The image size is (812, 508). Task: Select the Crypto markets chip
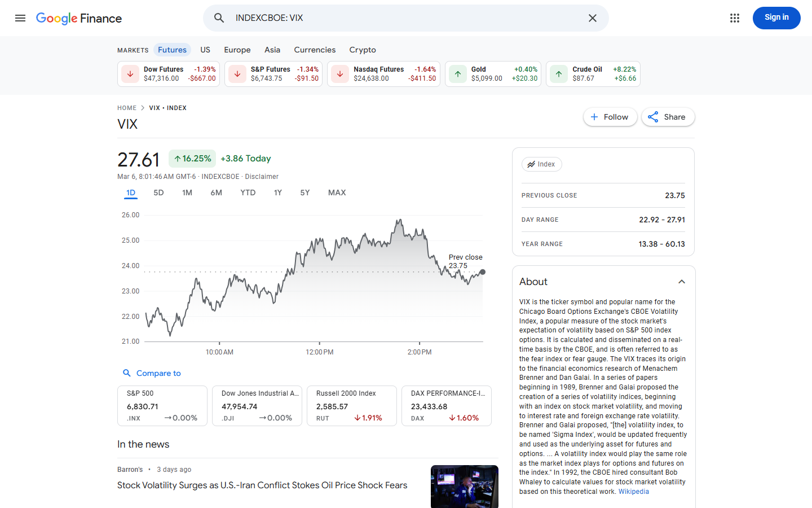tap(362, 50)
